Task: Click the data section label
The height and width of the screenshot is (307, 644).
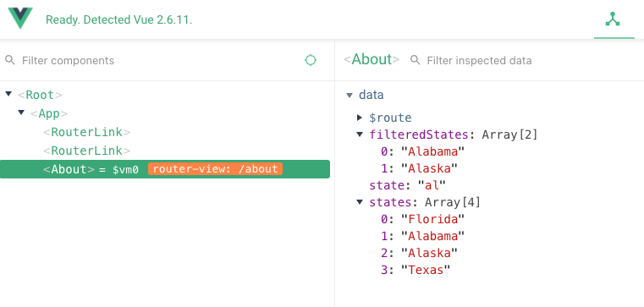Action: [372, 95]
